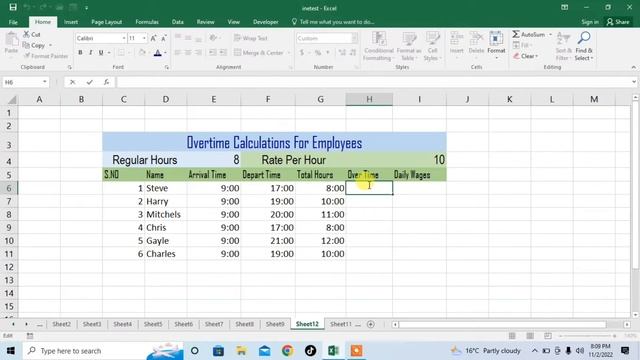
Task: Click the Copy icon
Action: 26,45
